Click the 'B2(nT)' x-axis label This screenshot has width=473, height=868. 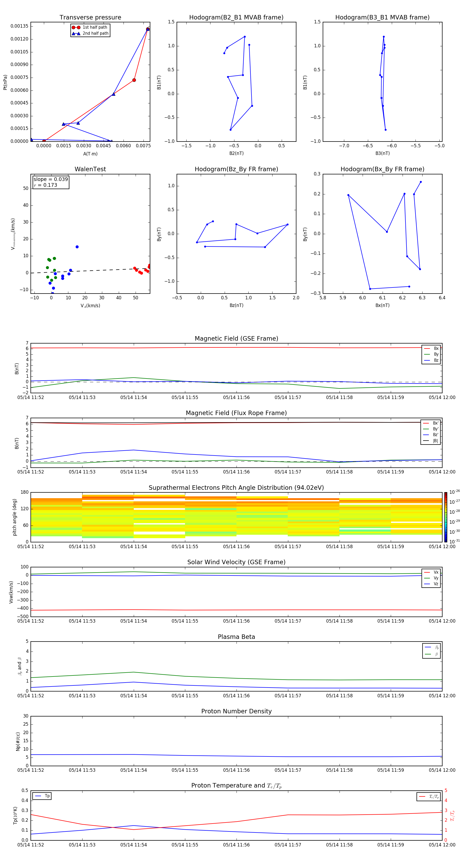pyautogui.click(x=236, y=153)
